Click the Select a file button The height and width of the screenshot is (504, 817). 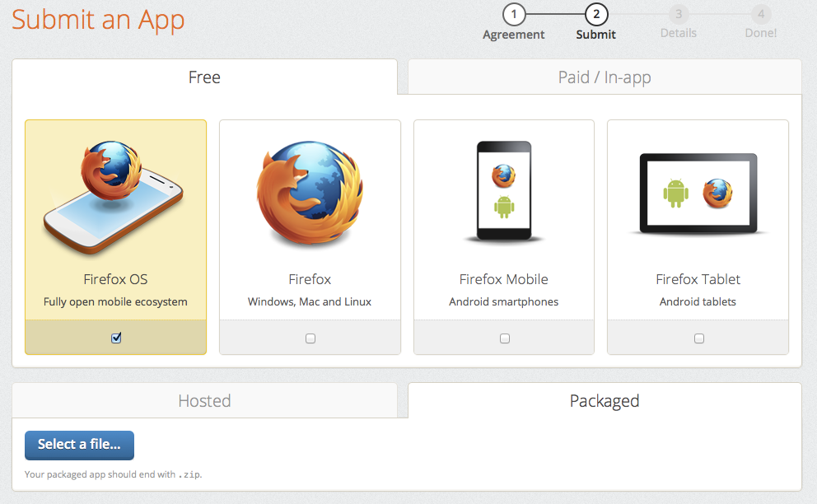point(79,445)
